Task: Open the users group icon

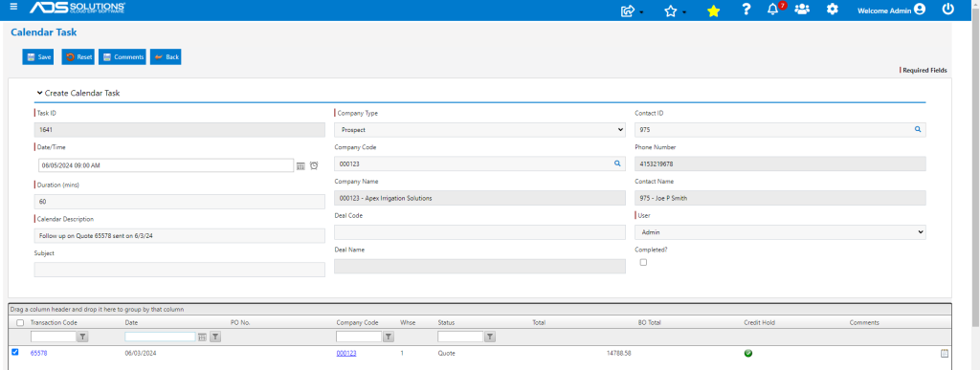Action: 802,10
